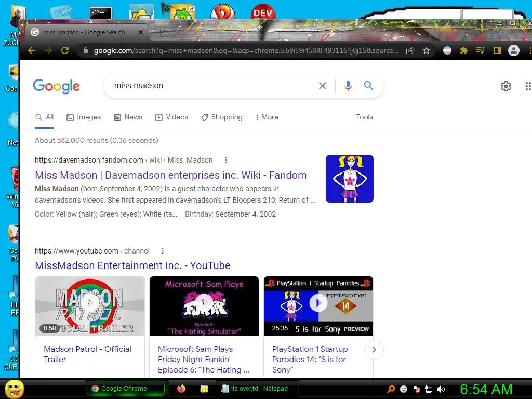Open the media control playlist icon
This screenshot has width=532, height=399.
(480, 50)
